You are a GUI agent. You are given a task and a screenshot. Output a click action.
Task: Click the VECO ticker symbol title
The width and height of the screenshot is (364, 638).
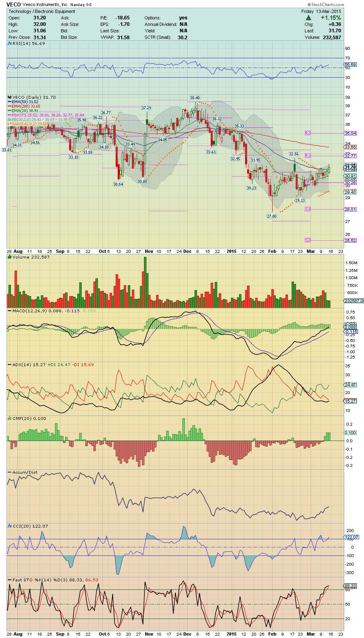tap(14, 4)
